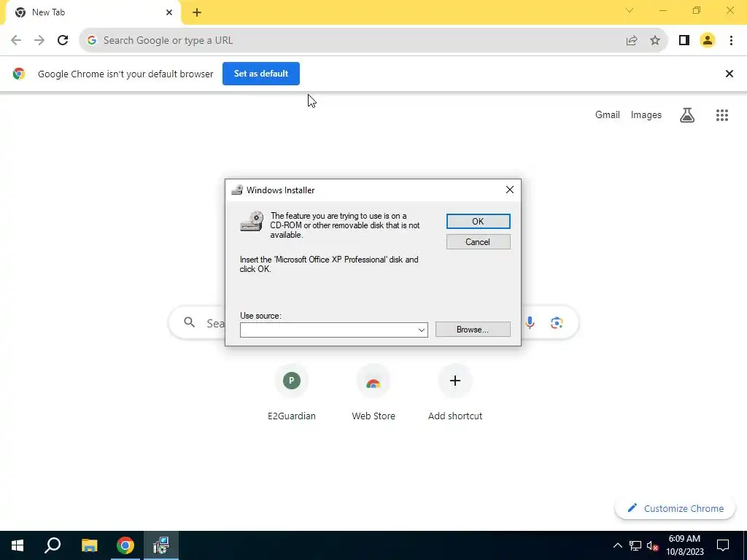The width and height of the screenshot is (747, 560).
Task: Reload the page with the refresh icon
Action: pyautogui.click(x=63, y=41)
